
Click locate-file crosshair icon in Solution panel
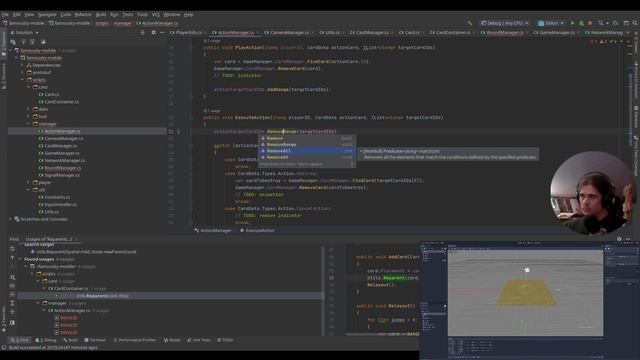[142, 32]
